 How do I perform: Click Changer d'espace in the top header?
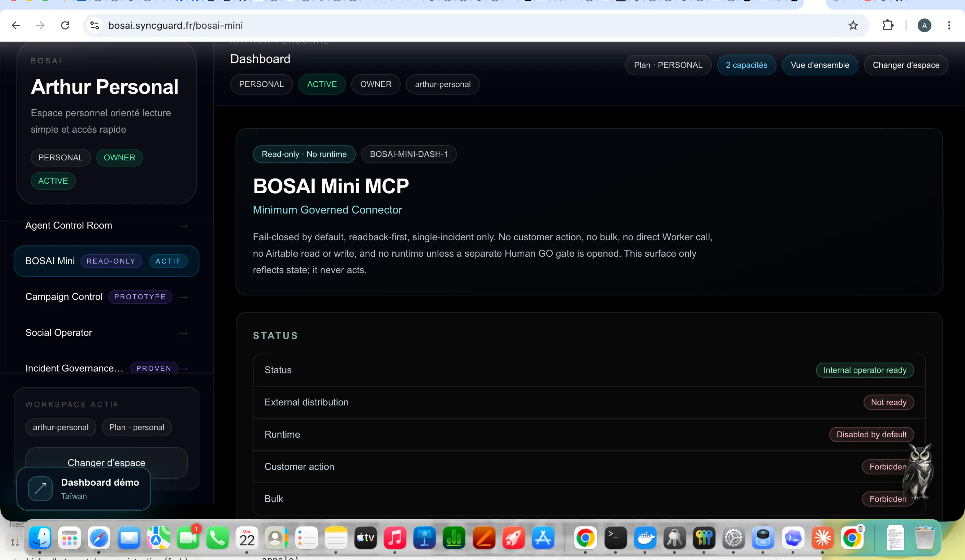tap(906, 65)
